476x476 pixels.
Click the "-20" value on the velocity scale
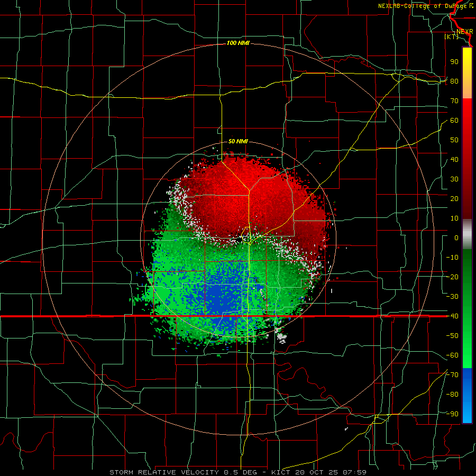[452, 277]
